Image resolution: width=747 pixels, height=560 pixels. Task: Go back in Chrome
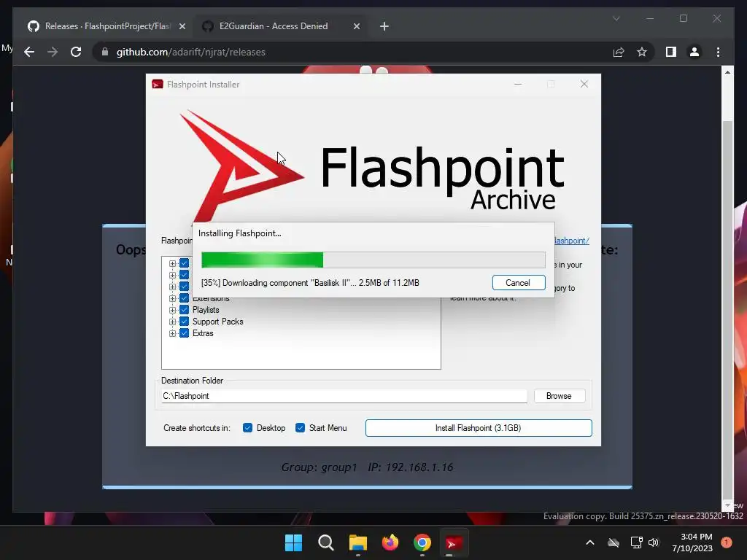pos(29,52)
